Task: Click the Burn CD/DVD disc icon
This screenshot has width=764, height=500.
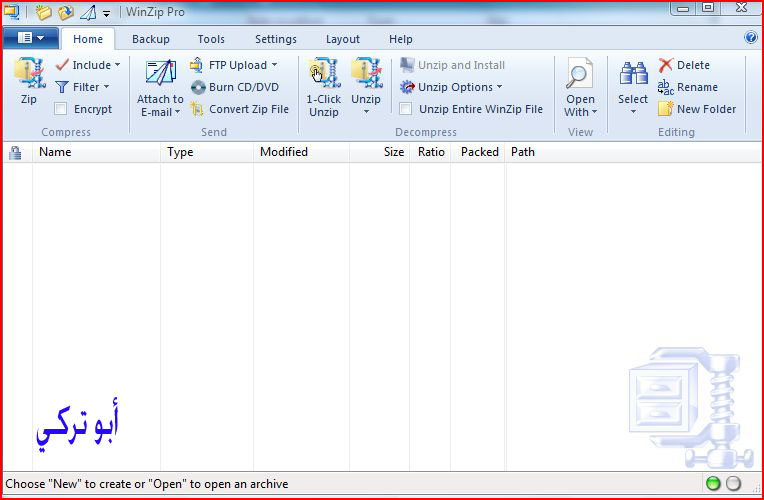Action: (198, 87)
